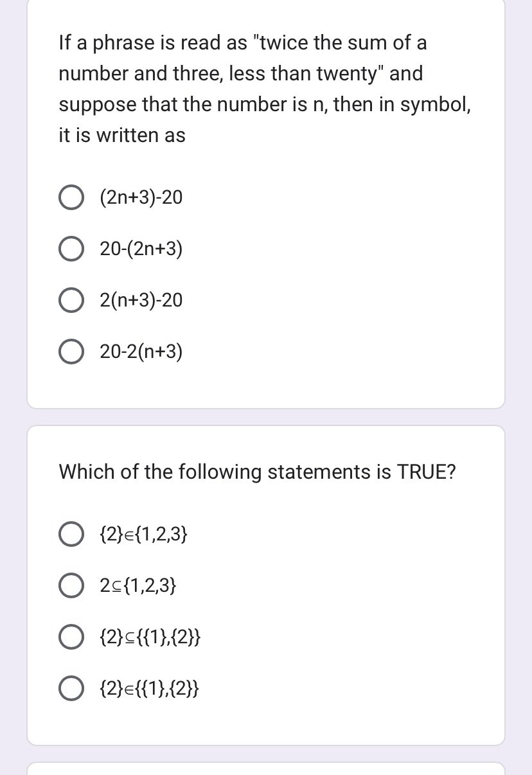532x775 pixels.
Task: Click the option label {2}∈{{1},{2}}
Action: tap(150, 688)
